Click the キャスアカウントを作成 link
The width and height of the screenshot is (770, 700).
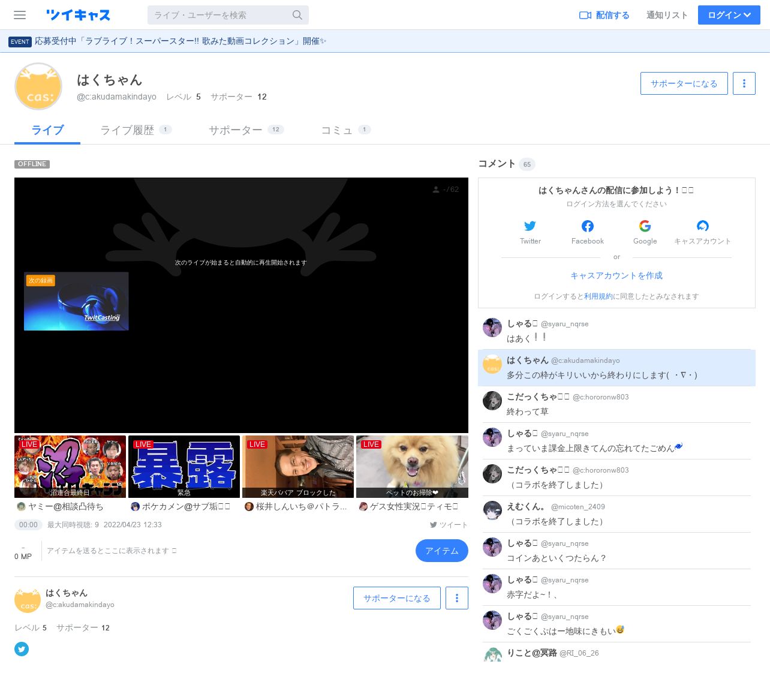pos(616,275)
